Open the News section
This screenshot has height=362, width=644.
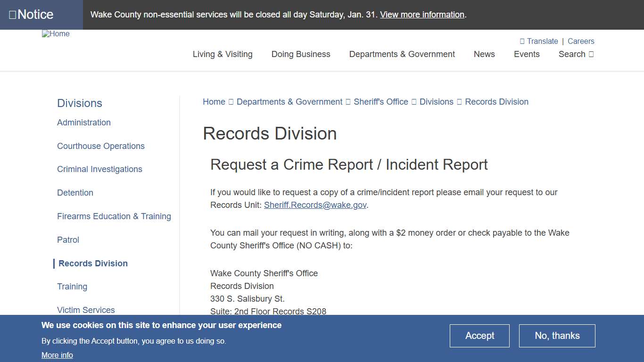484,54
